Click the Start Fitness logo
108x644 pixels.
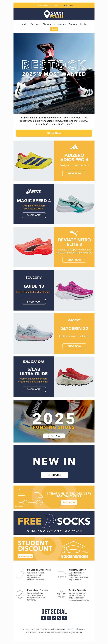coord(54,14)
